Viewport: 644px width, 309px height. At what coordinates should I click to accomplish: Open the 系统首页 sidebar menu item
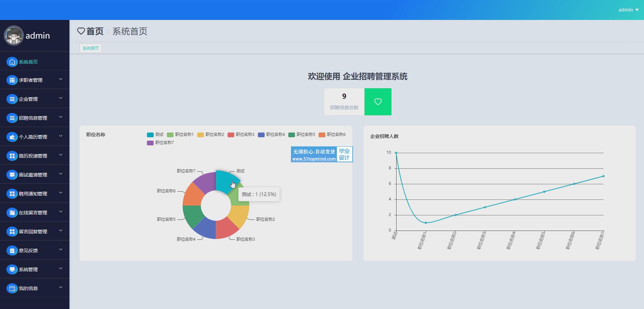pos(35,62)
